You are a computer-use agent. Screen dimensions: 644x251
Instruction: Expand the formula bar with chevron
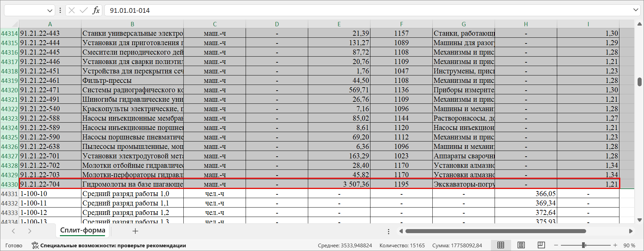tap(636, 10)
